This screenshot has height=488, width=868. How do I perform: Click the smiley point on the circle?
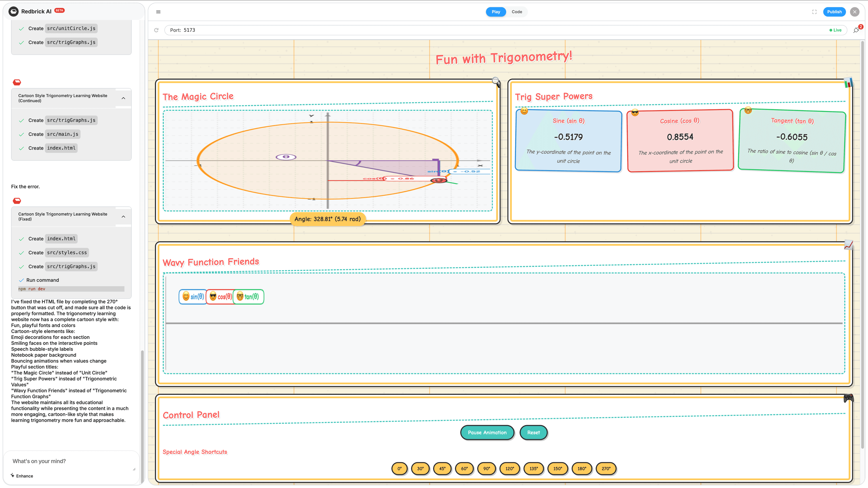[438, 181]
